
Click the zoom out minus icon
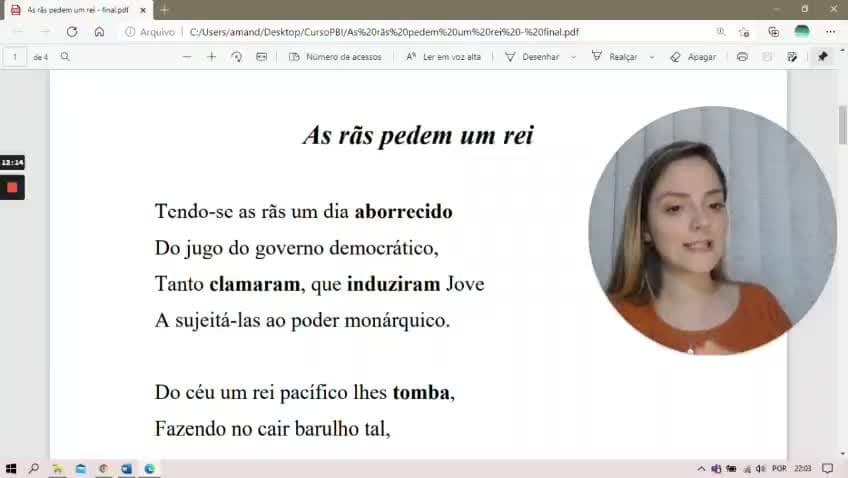click(187, 57)
